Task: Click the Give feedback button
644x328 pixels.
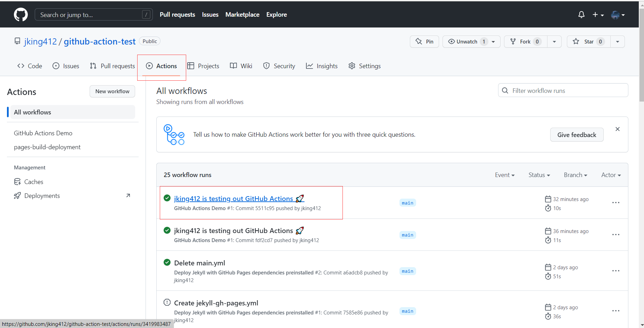Action: tap(577, 135)
